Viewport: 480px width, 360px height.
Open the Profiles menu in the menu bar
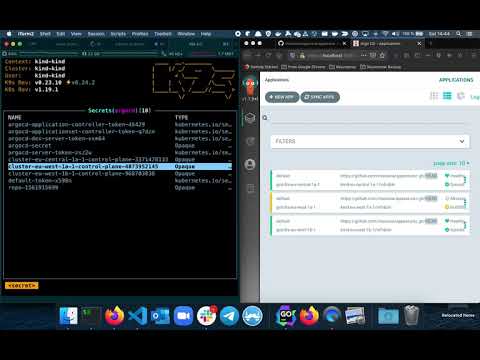click(x=140, y=34)
